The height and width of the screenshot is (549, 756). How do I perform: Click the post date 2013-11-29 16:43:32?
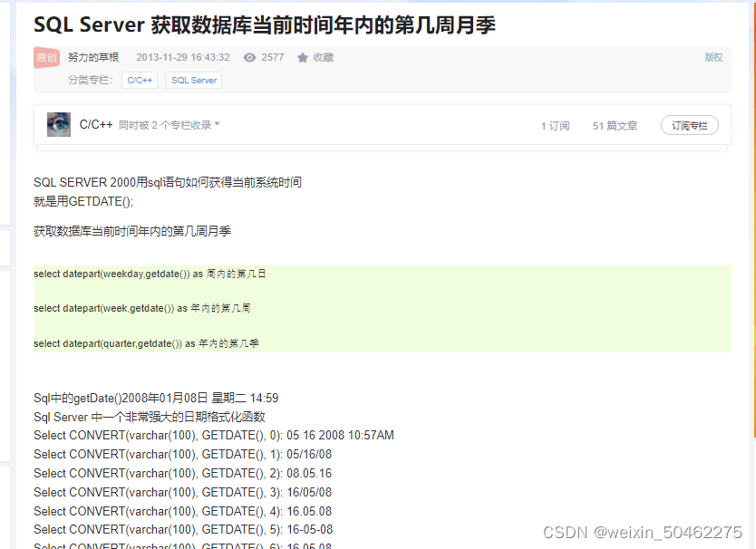click(x=183, y=57)
